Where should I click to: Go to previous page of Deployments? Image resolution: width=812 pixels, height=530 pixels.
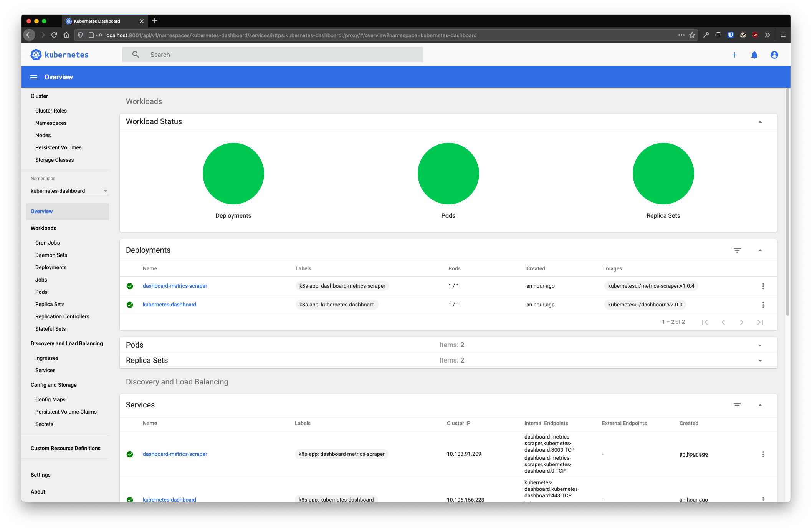tap(723, 322)
